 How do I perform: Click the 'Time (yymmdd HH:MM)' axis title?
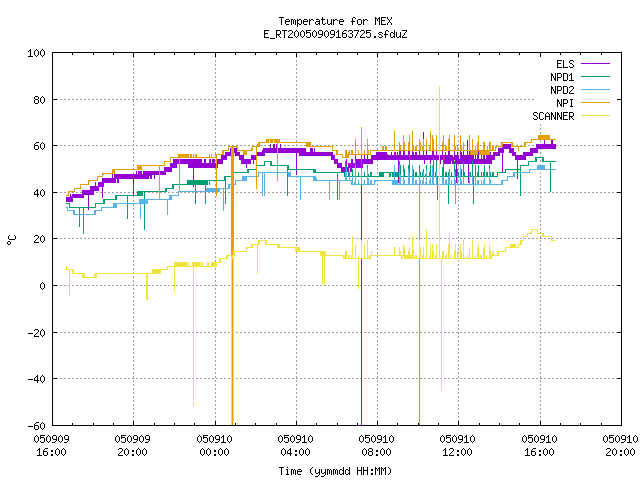point(335,471)
